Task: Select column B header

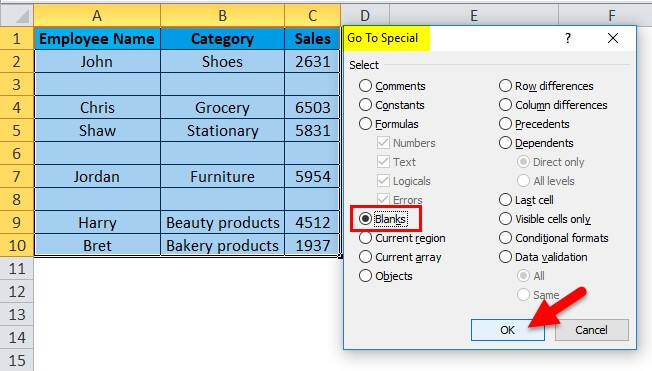Action: pyautogui.click(x=222, y=16)
